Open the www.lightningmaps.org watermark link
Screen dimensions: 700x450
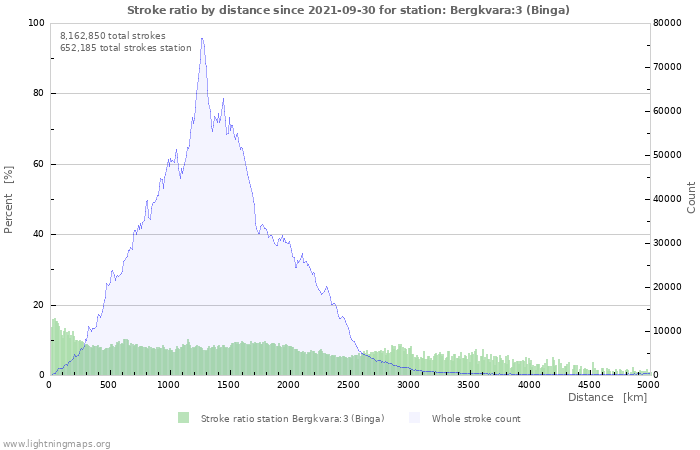56,443
